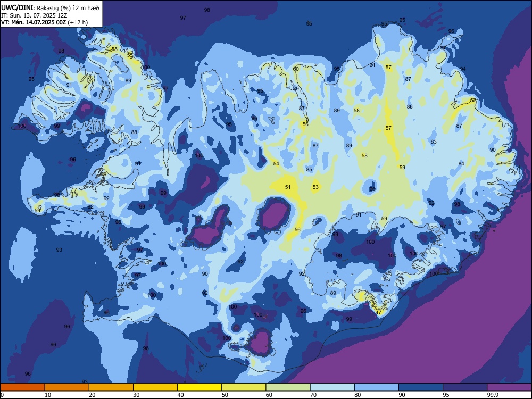
Task: Select the map value 53
Action: tap(315, 187)
